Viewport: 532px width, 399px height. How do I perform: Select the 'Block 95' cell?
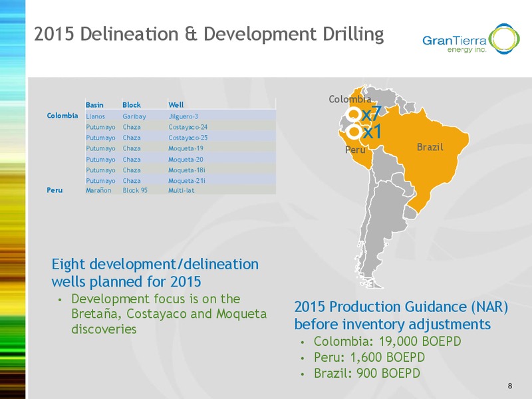coord(135,190)
